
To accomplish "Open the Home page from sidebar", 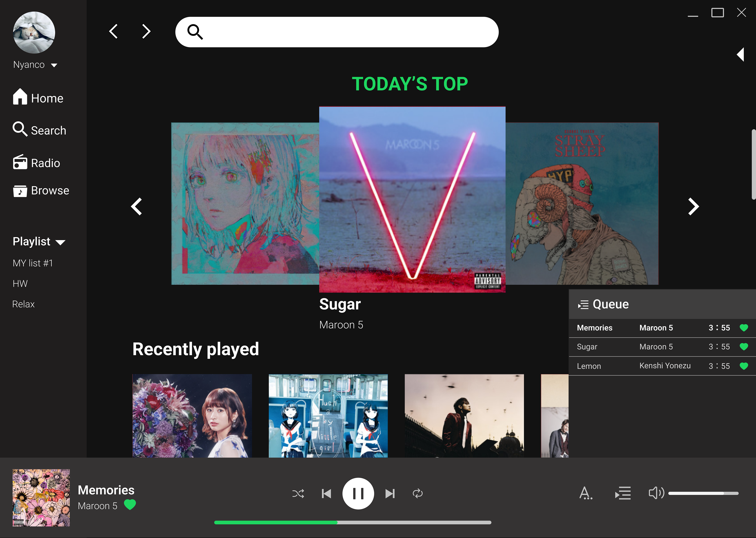I will coord(38,97).
